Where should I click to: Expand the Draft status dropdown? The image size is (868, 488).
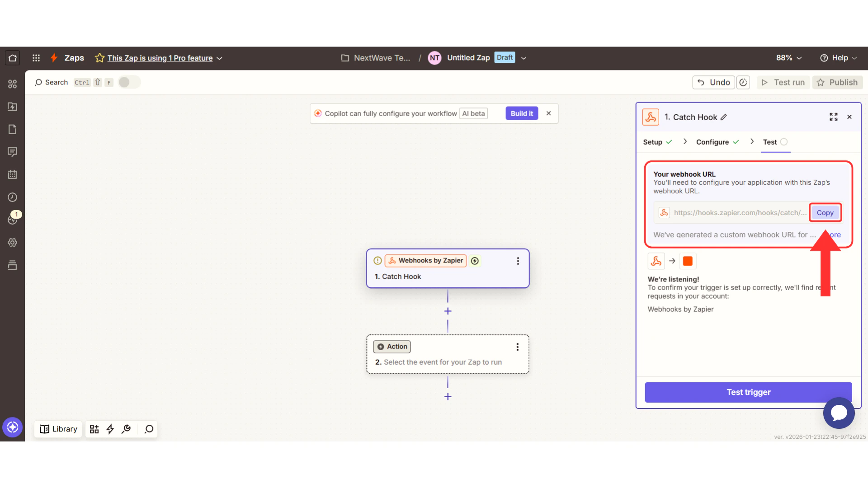(x=523, y=58)
